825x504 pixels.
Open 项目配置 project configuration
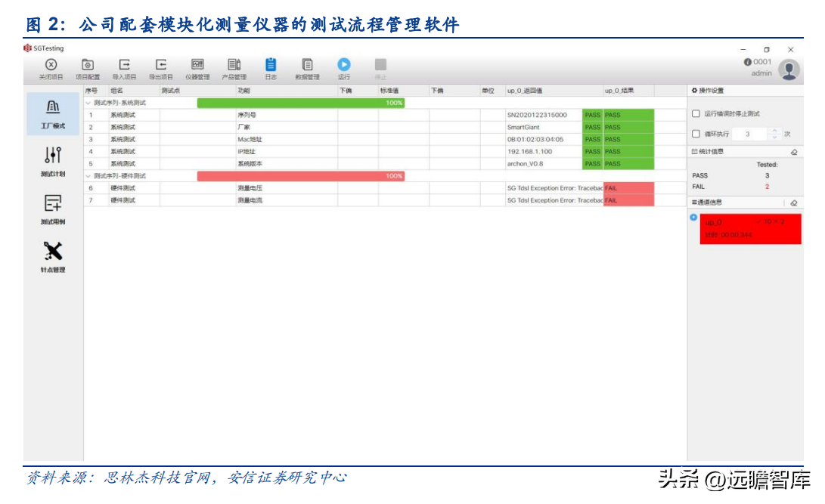coord(87,66)
